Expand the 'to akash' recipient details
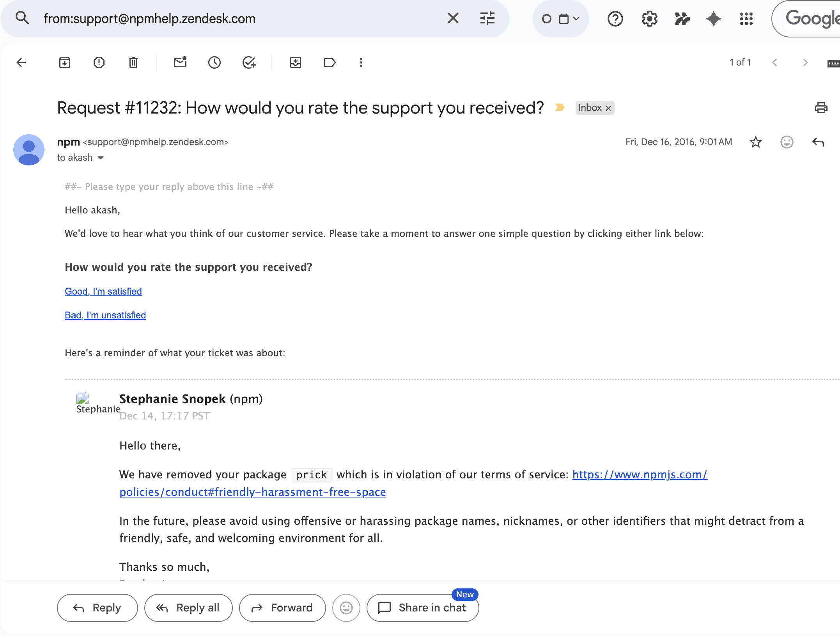The width and height of the screenshot is (840, 636). (101, 158)
